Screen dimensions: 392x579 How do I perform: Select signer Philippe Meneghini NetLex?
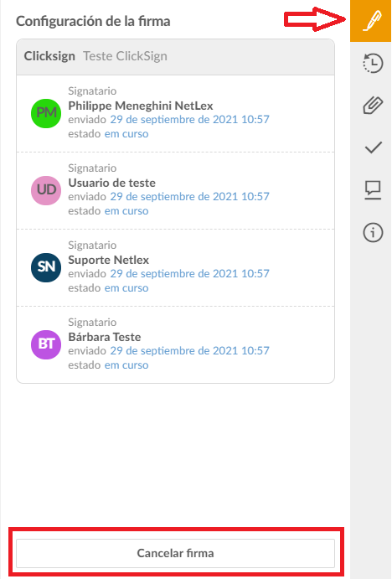(140, 106)
